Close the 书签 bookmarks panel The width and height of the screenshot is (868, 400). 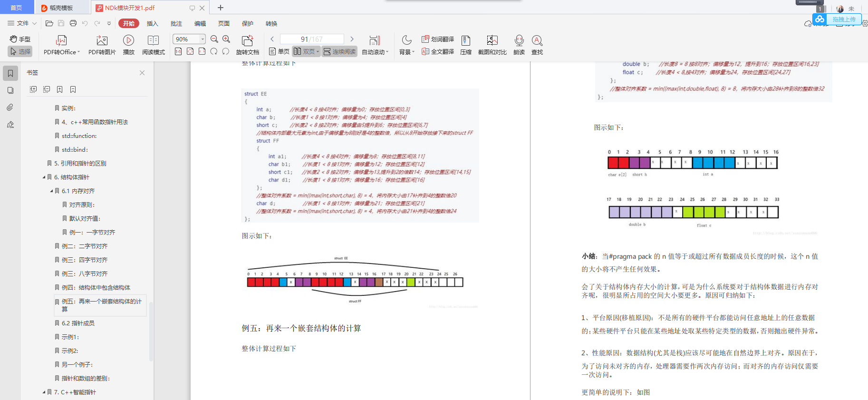142,73
